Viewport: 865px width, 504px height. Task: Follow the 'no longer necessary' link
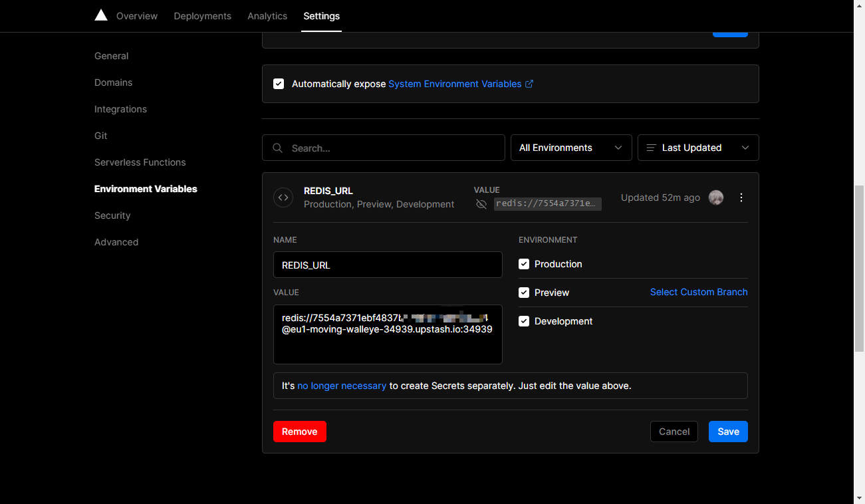click(x=342, y=386)
